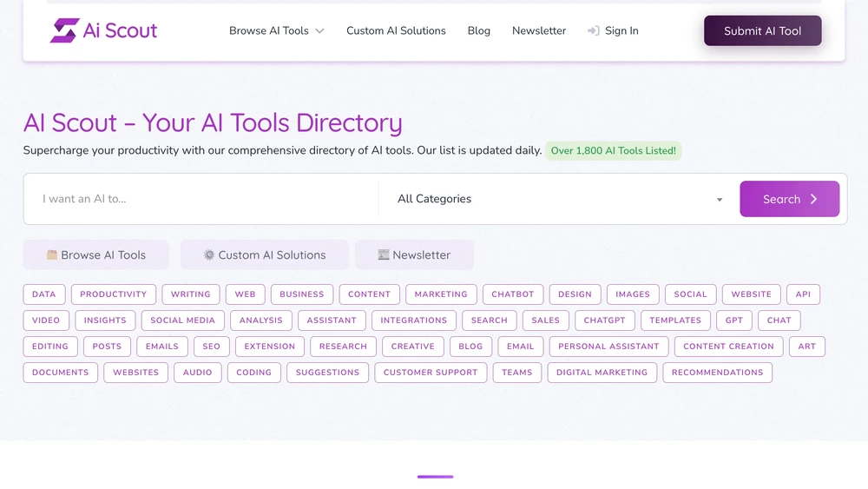Click the BLOG tag chip
This screenshot has height=489, width=868.
(470, 346)
